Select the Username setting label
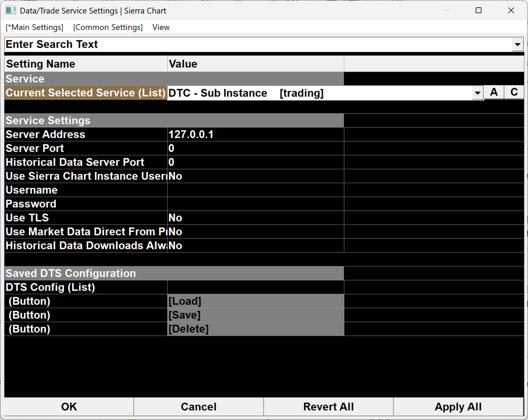Screen dimensions: 528x420 click(86, 190)
